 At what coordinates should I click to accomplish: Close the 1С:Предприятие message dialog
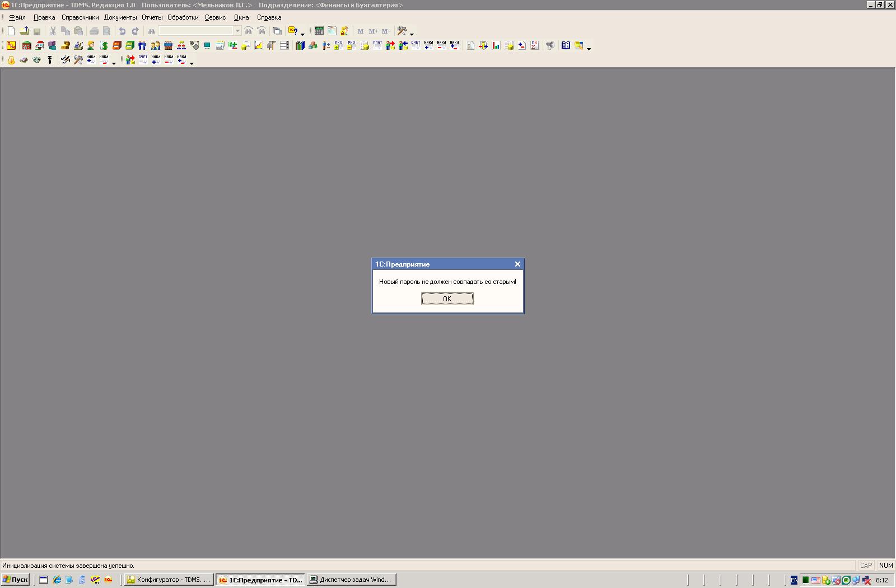[517, 264]
